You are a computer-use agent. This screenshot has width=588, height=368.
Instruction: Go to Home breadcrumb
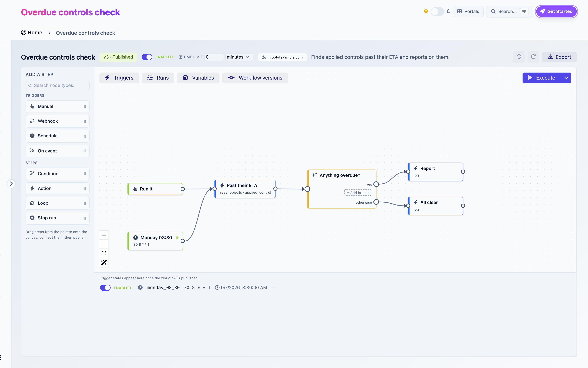coord(31,33)
